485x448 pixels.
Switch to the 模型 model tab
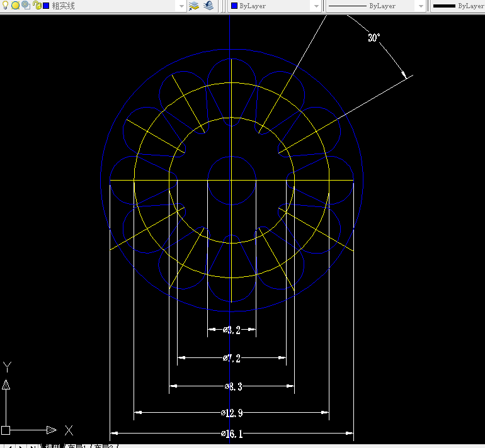52,446
